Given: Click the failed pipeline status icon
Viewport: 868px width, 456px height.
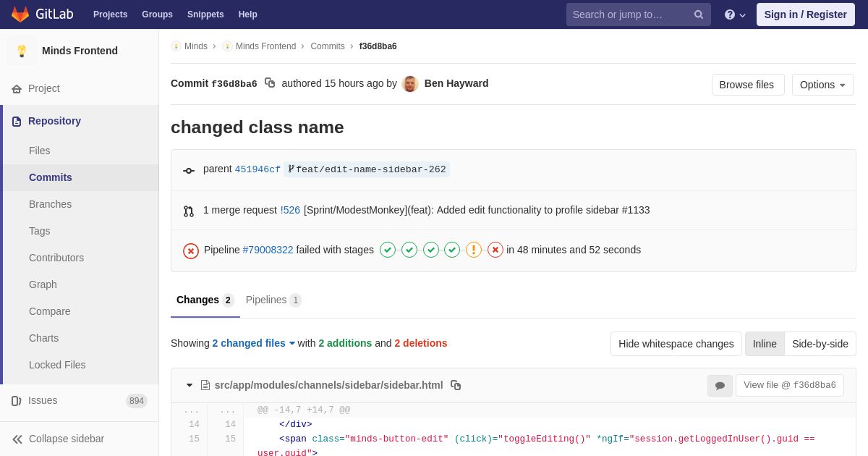Looking at the screenshot, I should click(x=191, y=250).
